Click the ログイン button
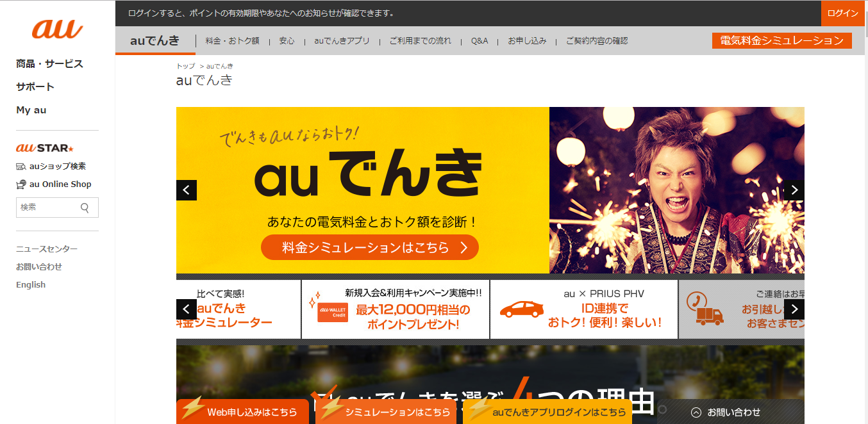Viewport: 868px width, 424px height. 842,13
